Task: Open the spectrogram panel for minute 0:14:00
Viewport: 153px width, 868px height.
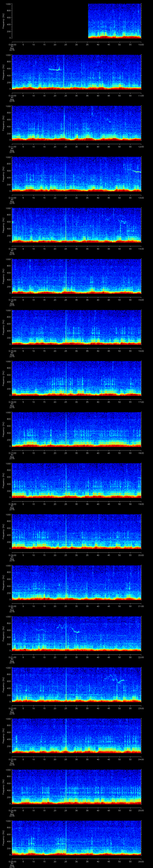Action: [x=77, y=276]
